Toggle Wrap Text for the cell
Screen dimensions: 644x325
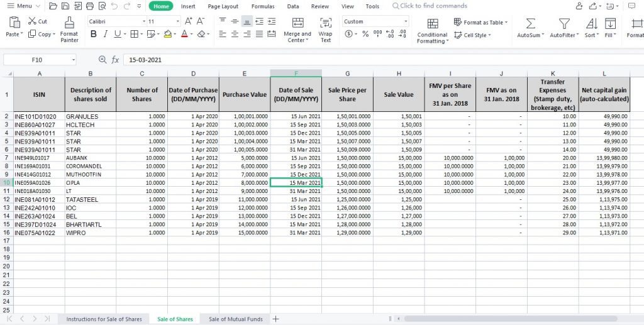(x=325, y=30)
